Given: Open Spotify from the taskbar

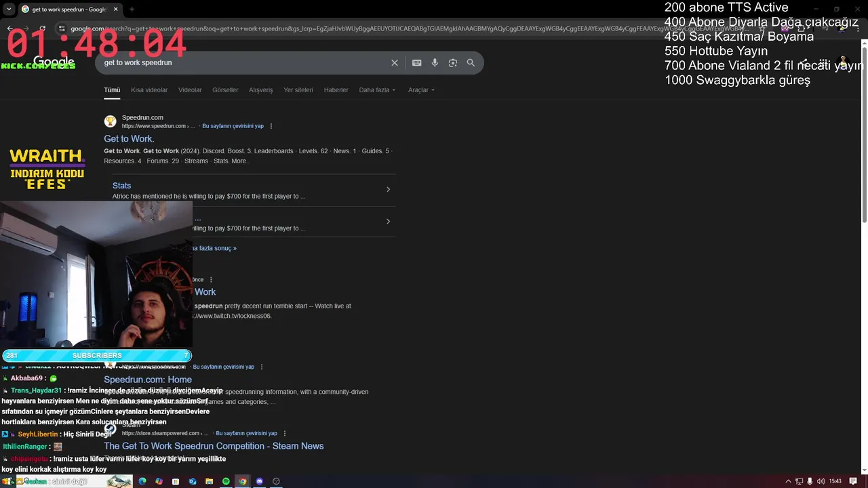Looking at the screenshot, I should click(x=226, y=481).
